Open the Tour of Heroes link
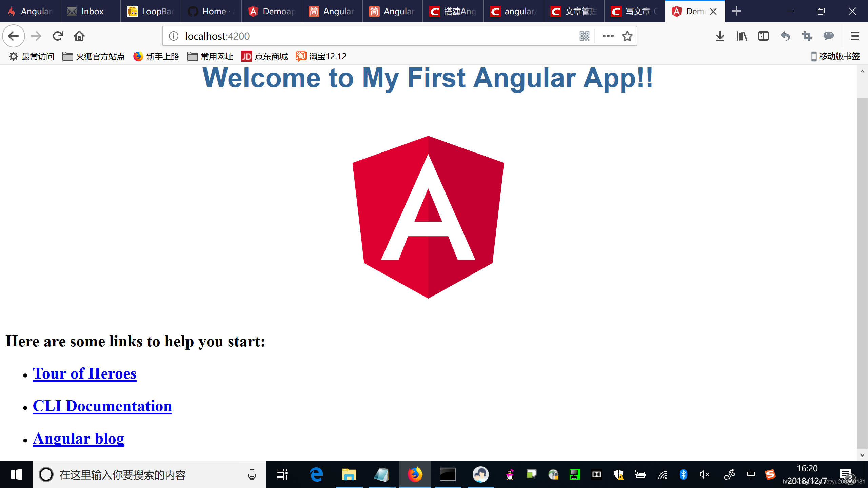Screen dimensions: 868x488 pos(84,373)
